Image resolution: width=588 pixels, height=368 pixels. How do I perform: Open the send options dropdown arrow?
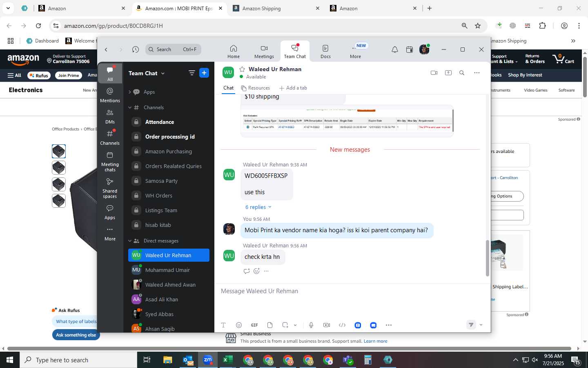point(481,325)
